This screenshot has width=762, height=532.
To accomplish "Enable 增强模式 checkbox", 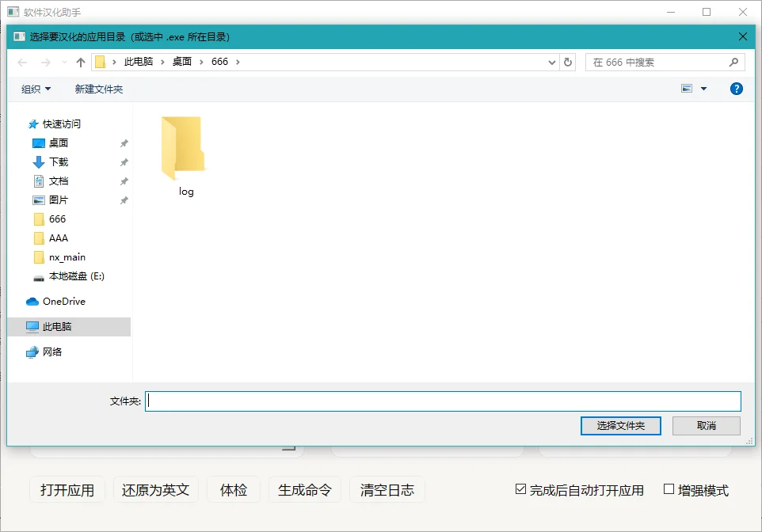I will tap(669, 489).
